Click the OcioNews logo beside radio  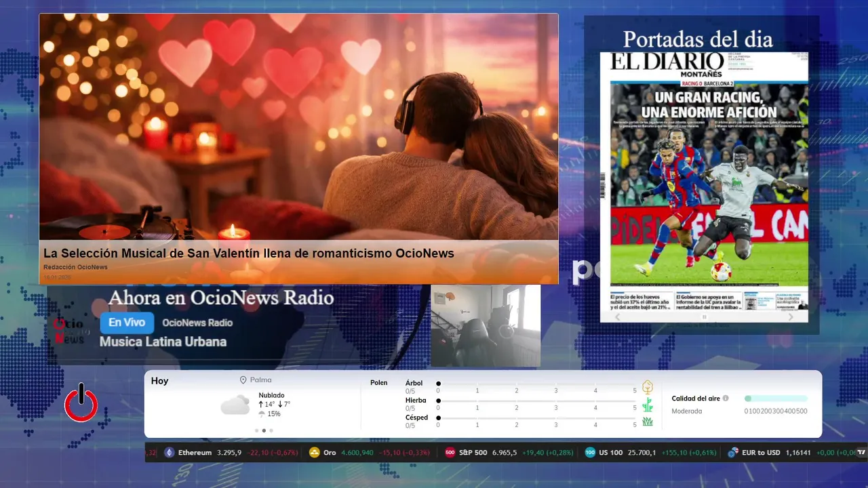(71, 331)
